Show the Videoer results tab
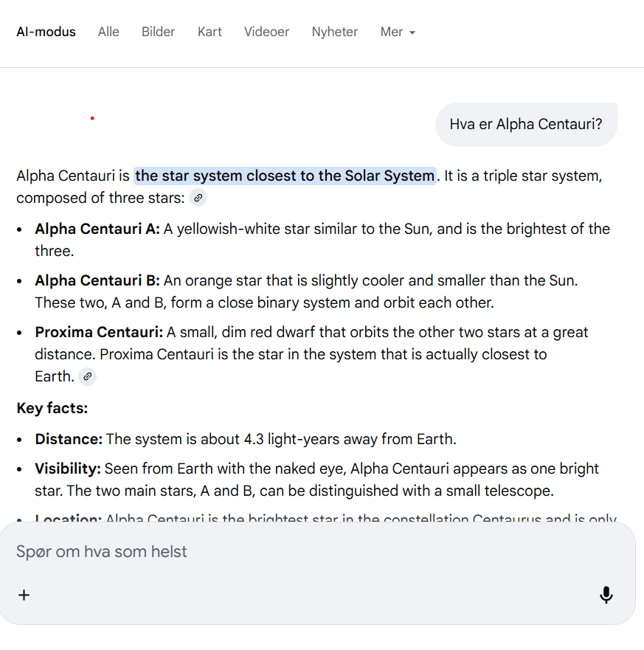This screenshot has height=650, width=644. (x=266, y=32)
